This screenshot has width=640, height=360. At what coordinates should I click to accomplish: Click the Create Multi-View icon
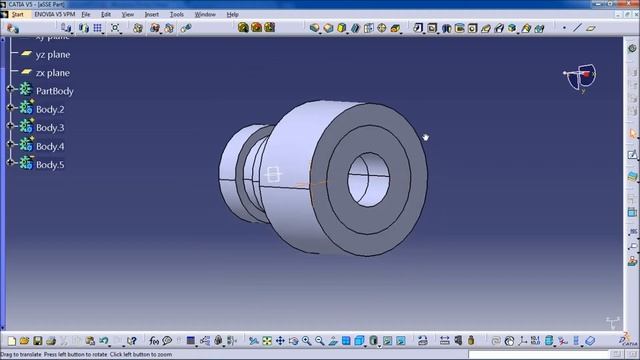point(346,341)
